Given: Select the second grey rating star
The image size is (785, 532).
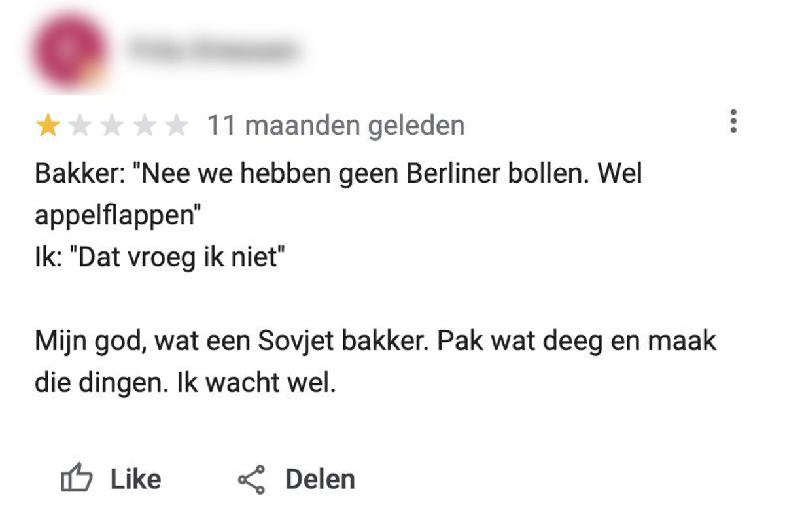Looking at the screenshot, I should 80,126.
